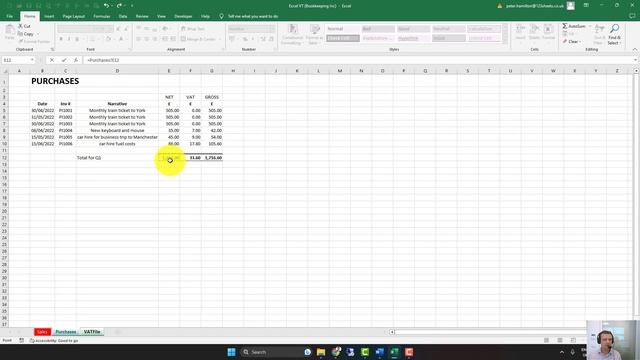Click the Cut command
Screen dimensions: 640x360
click(24, 26)
